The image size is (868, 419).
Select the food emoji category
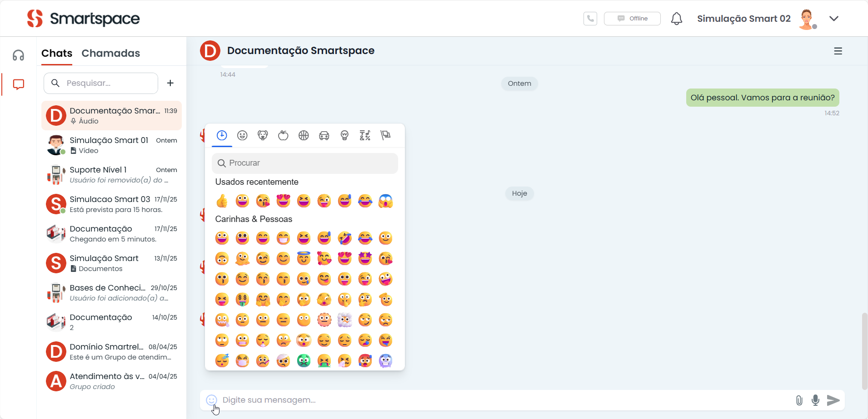coord(283,135)
